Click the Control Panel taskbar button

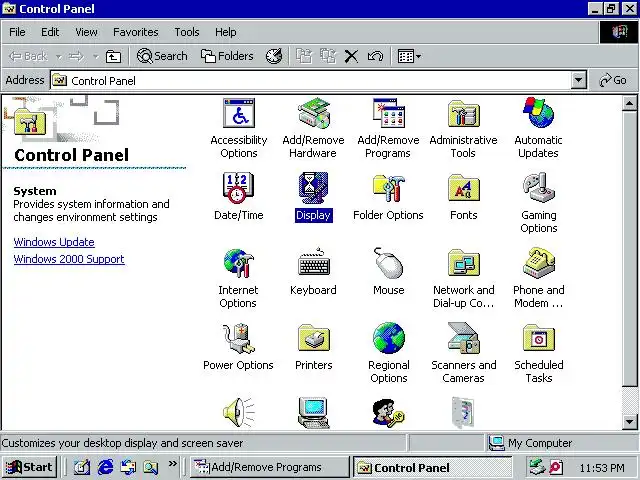[x=432, y=467]
